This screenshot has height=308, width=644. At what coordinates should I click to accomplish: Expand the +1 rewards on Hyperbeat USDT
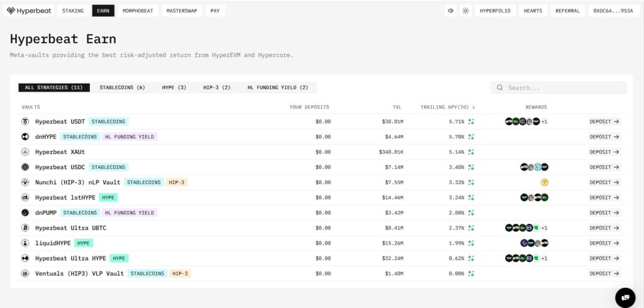544,121
